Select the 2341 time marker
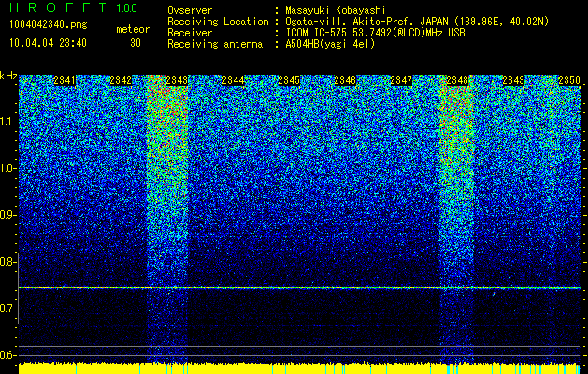Viewport: 588px width, 374px height. click(x=65, y=80)
